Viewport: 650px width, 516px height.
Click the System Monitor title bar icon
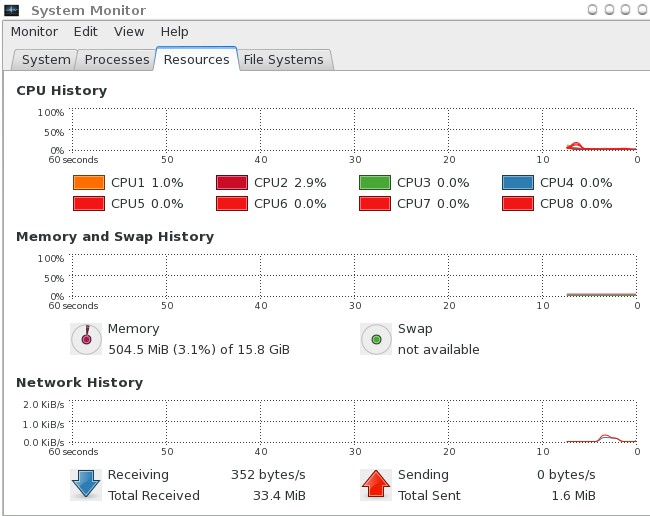coord(12,10)
